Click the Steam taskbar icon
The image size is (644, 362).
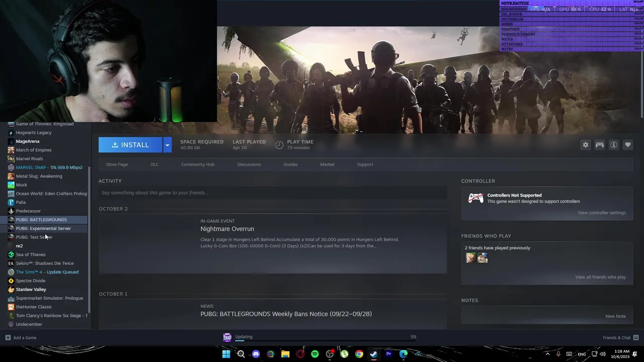[374, 354]
